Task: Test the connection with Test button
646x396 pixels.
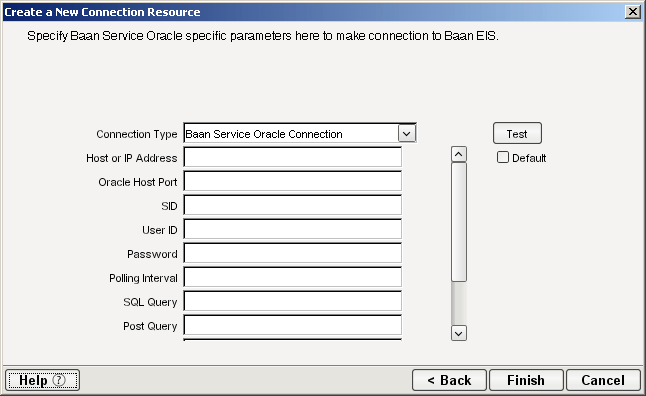Action: tap(517, 134)
